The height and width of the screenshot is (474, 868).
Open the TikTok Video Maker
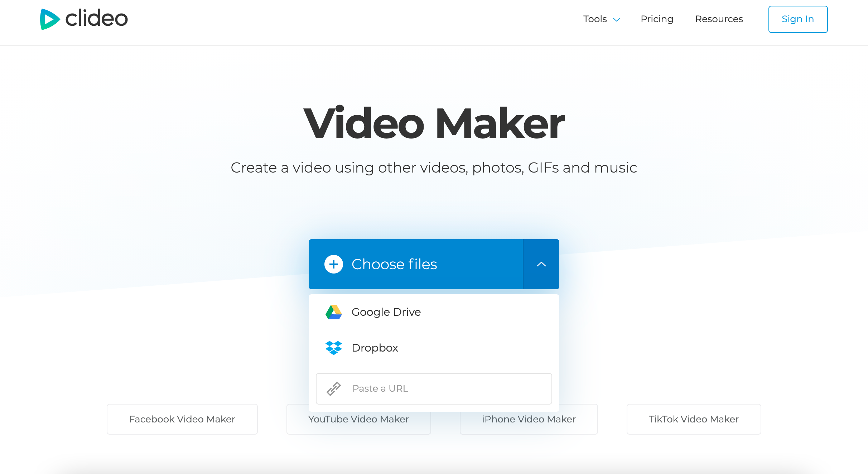pyautogui.click(x=693, y=419)
